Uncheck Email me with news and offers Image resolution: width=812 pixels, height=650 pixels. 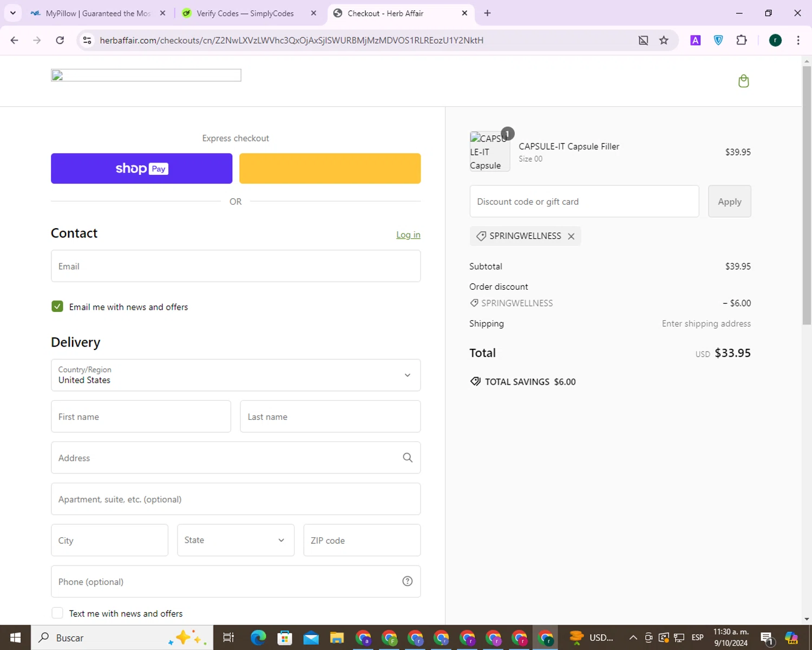pyautogui.click(x=57, y=307)
